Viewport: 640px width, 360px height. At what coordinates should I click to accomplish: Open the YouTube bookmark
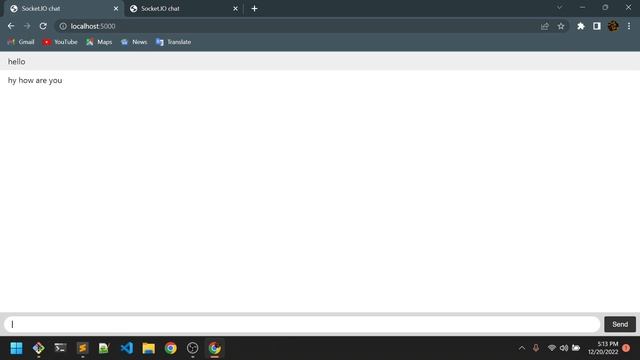tap(60, 42)
